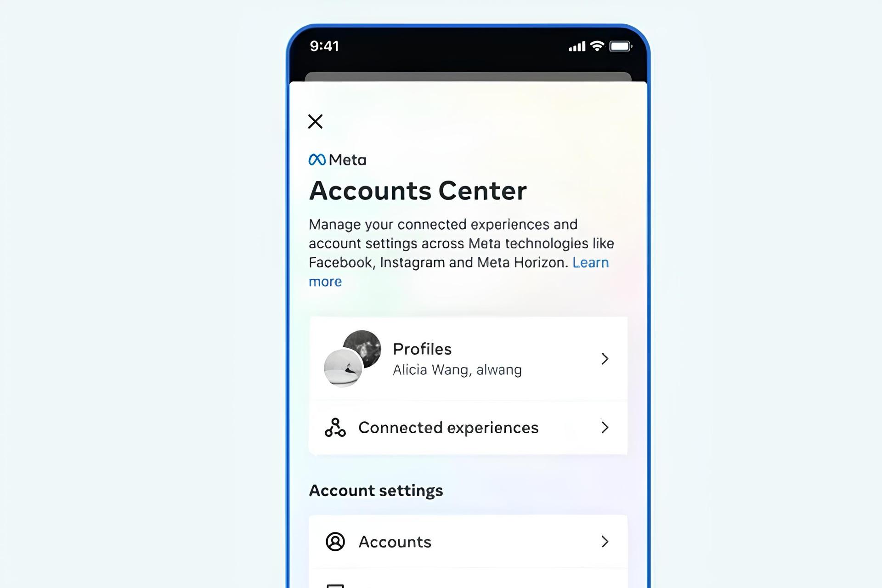Expand the Profiles chevron arrow
Viewport: 882px width, 588px height.
point(604,358)
